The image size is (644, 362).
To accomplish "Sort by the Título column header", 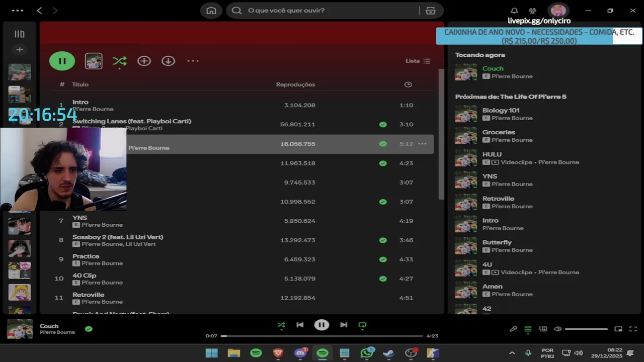I will (80, 84).
